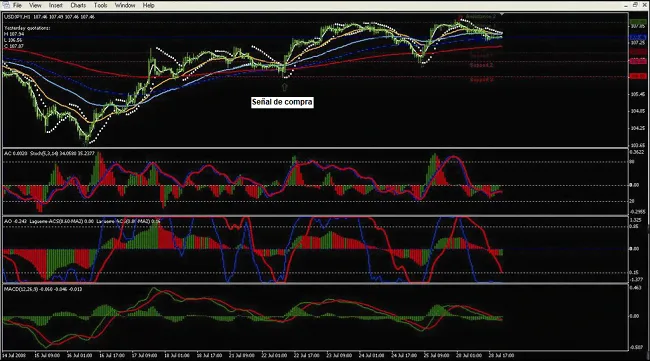Click the bright red lowest price tag on axis
Screen dimensions: 650x361
click(x=638, y=76)
